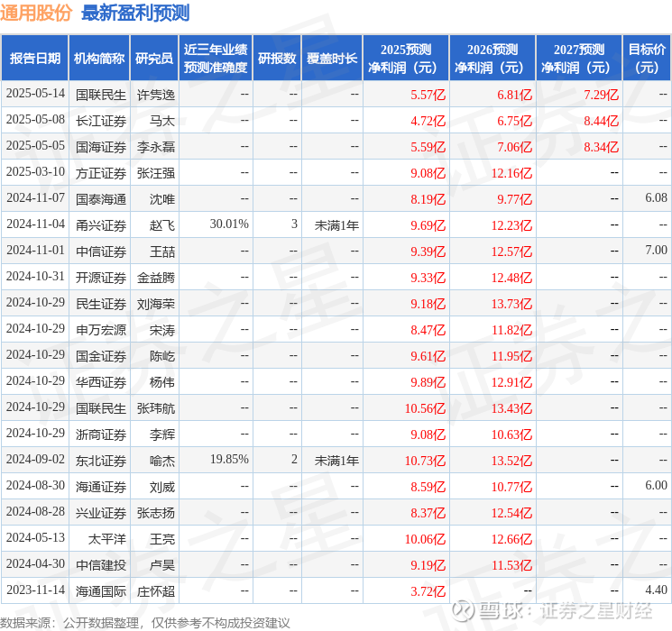672x631 pixels.
Task: Click 华西证券 institution cell
Action: (x=101, y=382)
